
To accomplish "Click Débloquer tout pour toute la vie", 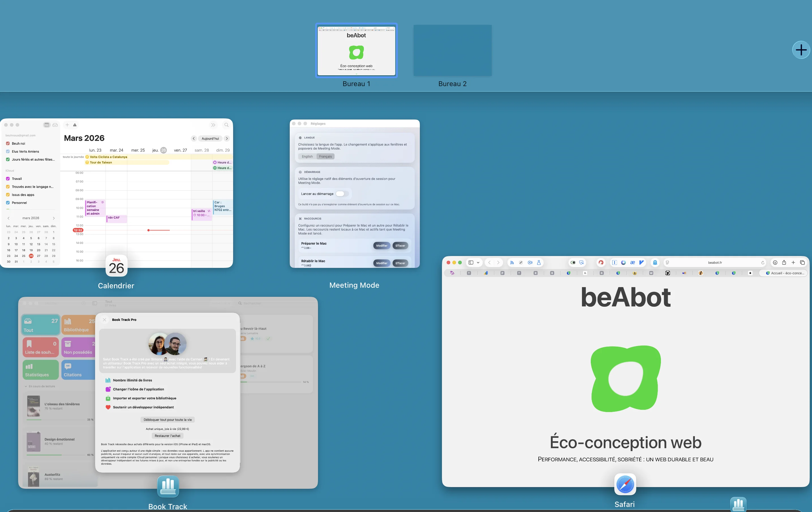I will (167, 419).
